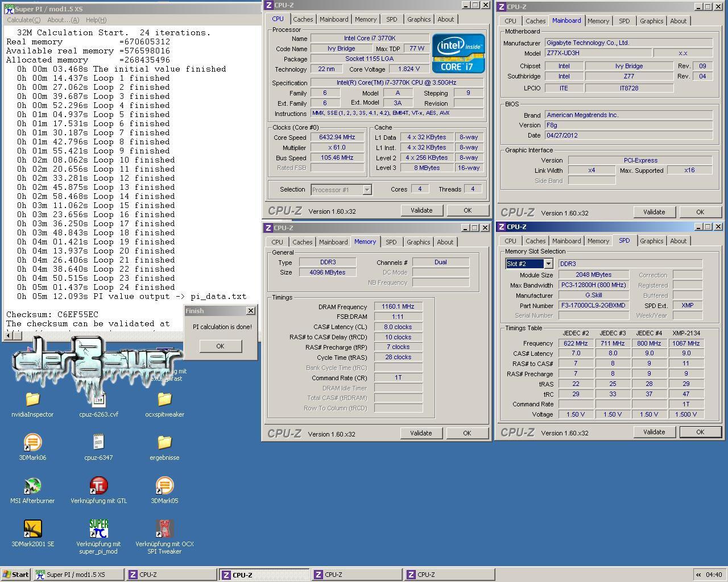Click the mainboard Model field Z77X-UD3H
Viewport: 728px width, 582px height.
(597, 53)
